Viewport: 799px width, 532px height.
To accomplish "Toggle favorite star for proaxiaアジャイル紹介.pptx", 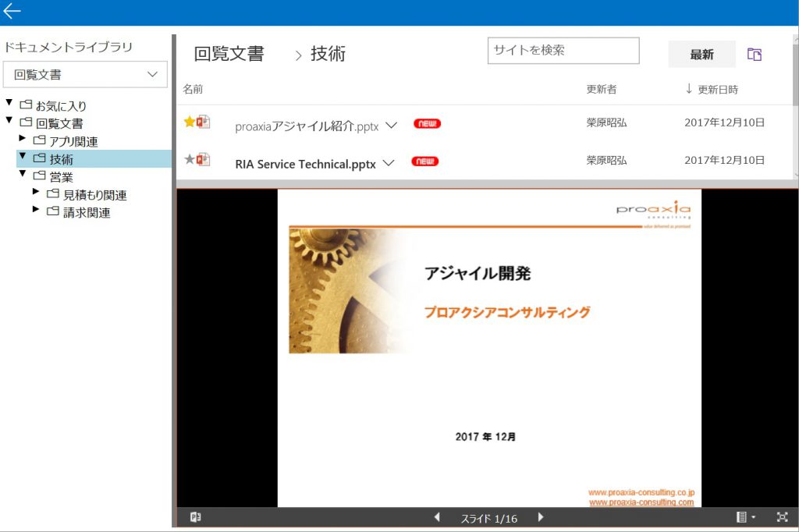I will (x=190, y=121).
